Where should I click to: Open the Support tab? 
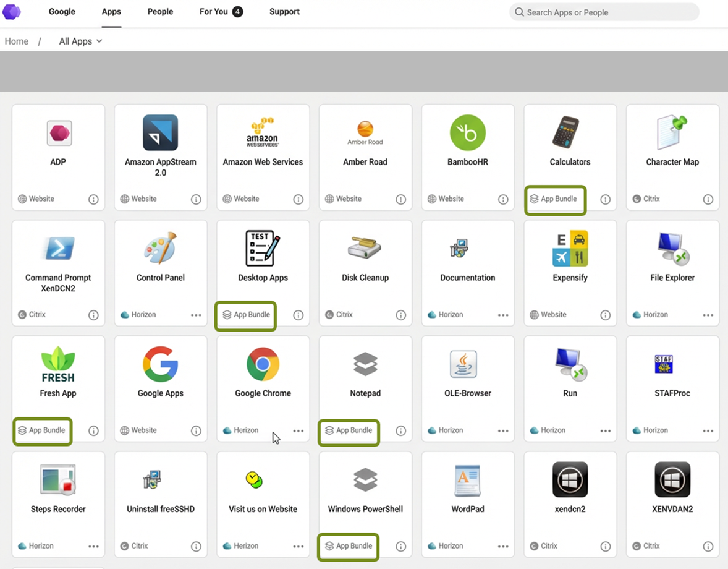click(x=285, y=12)
